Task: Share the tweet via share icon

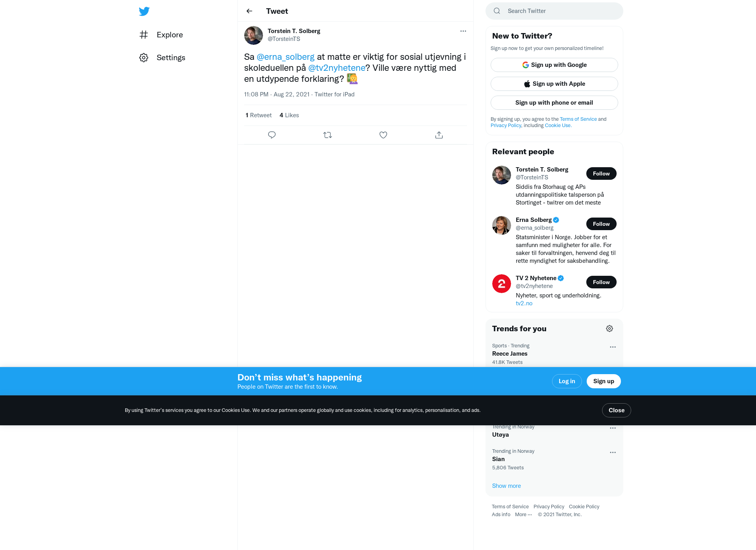Action: point(439,135)
